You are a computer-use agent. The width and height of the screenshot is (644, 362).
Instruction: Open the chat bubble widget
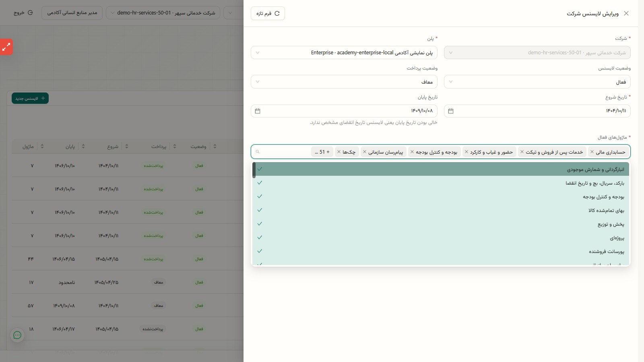click(x=17, y=335)
